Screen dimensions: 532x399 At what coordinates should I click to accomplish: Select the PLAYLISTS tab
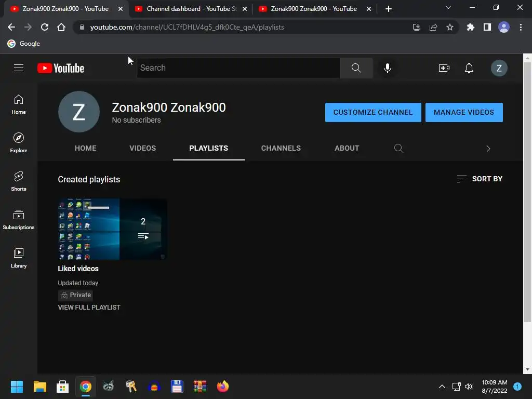tap(209, 148)
